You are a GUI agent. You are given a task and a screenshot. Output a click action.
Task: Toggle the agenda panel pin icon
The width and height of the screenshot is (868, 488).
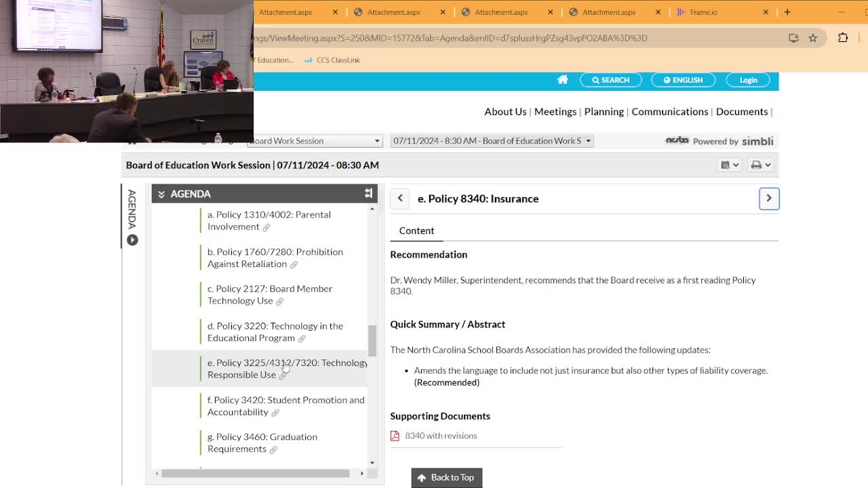pyautogui.click(x=368, y=194)
